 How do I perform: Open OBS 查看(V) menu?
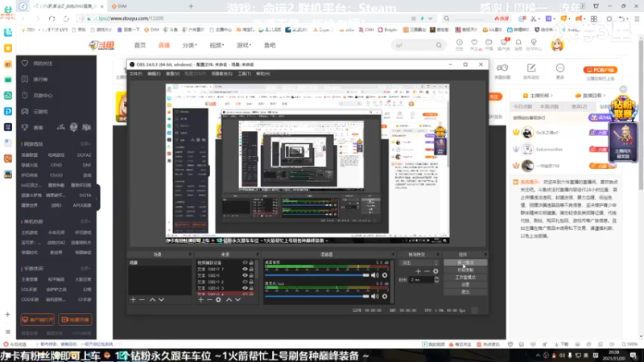pyautogui.click(x=172, y=74)
